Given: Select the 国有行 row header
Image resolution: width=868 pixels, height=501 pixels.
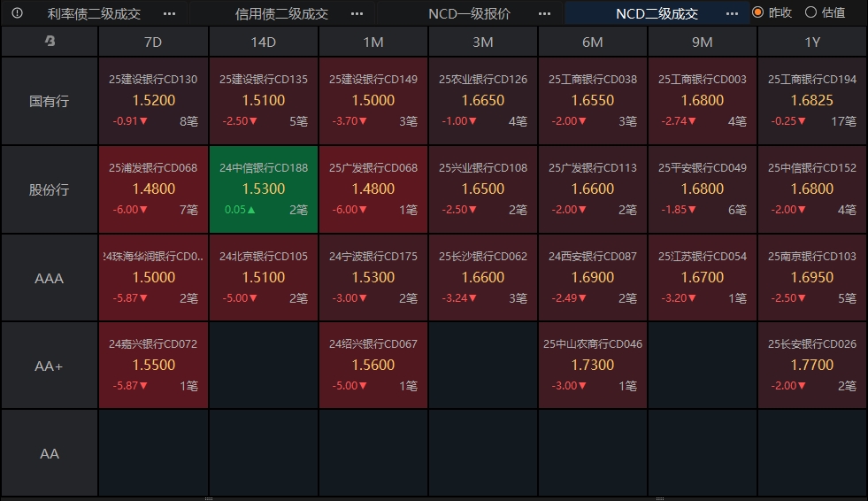Looking at the screenshot, I should [x=50, y=101].
